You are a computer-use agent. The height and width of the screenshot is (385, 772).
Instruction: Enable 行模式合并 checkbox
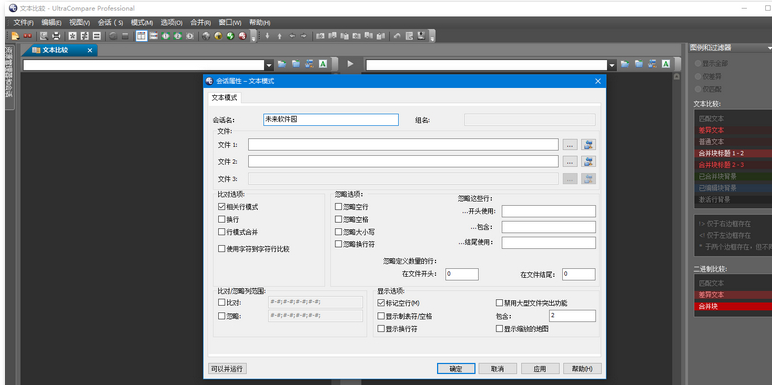(x=222, y=232)
